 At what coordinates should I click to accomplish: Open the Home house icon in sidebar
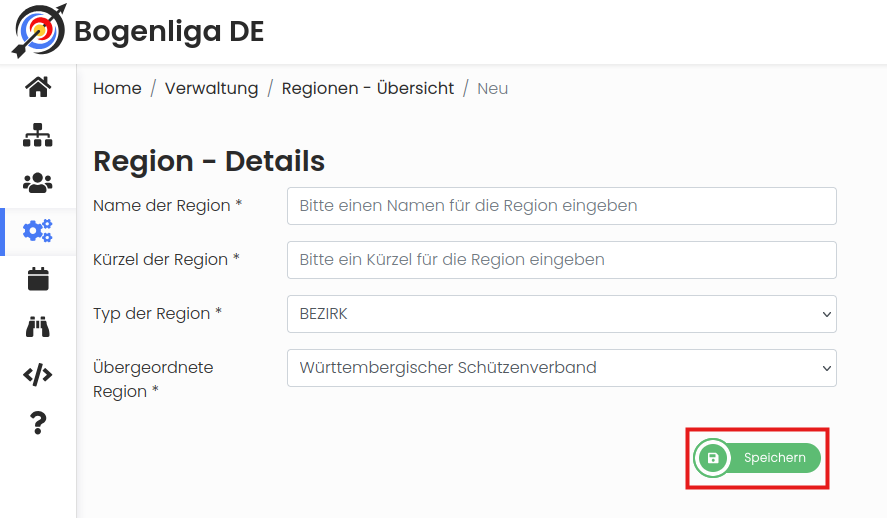click(38, 87)
